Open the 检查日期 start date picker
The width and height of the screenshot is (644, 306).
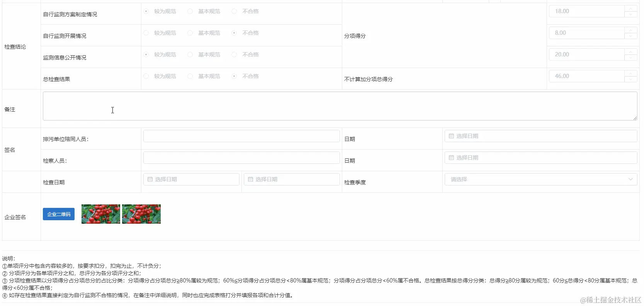pyautogui.click(x=191, y=179)
